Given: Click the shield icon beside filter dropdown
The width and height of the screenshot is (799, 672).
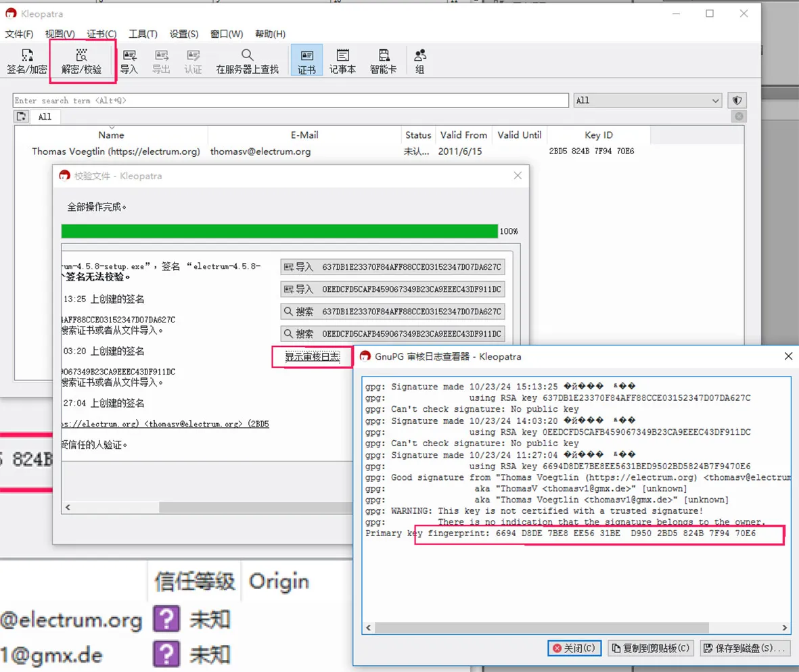Looking at the screenshot, I should [737, 100].
